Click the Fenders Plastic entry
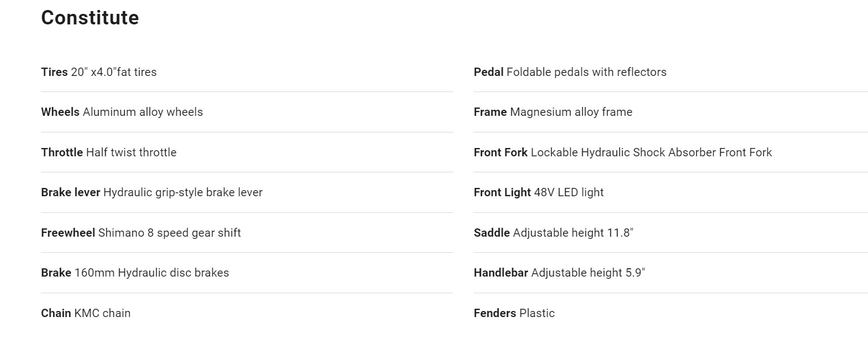 coord(514,313)
